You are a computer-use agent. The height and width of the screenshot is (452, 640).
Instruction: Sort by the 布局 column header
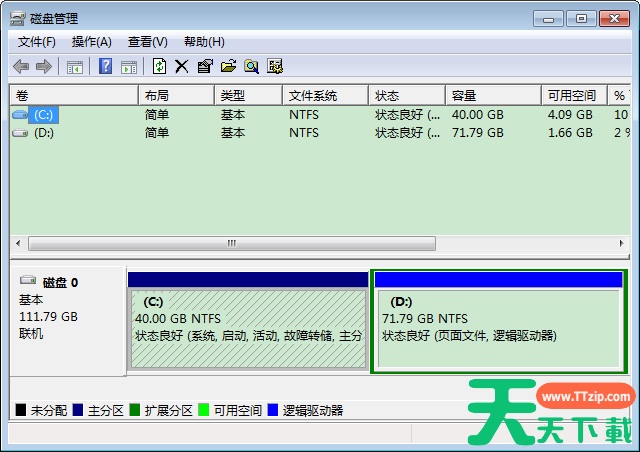coord(176,96)
